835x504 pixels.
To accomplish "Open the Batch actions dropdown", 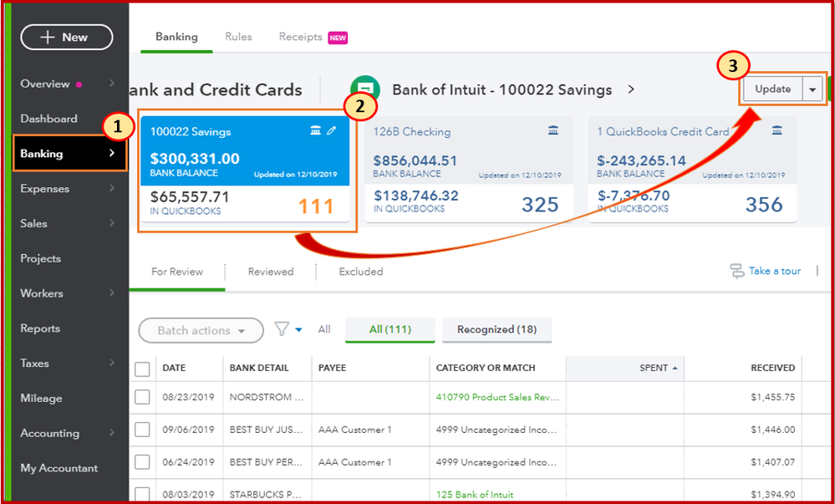I will pyautogui.click(x=201, y=330).
